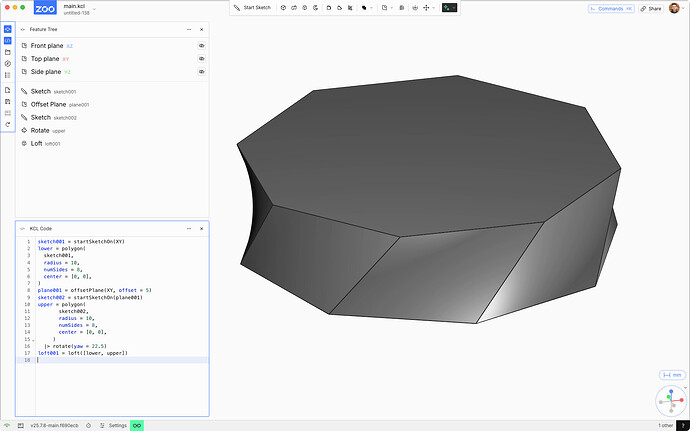Image resolution: width=690 pixels, height=431 pixels.
Task: Click the green infinity icon in status bar
Action: pyautogui.click(x=137, y=426)
